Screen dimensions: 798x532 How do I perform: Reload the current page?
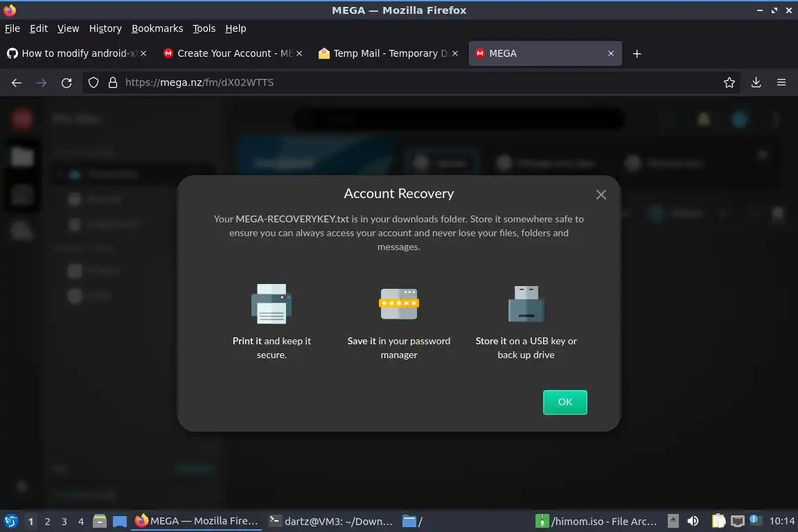coord(66,82)
